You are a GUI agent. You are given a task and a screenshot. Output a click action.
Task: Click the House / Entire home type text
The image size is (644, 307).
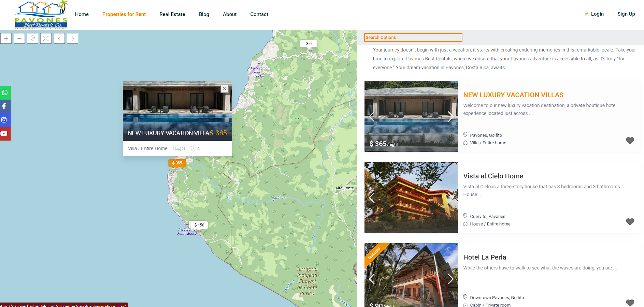(490, 224)
